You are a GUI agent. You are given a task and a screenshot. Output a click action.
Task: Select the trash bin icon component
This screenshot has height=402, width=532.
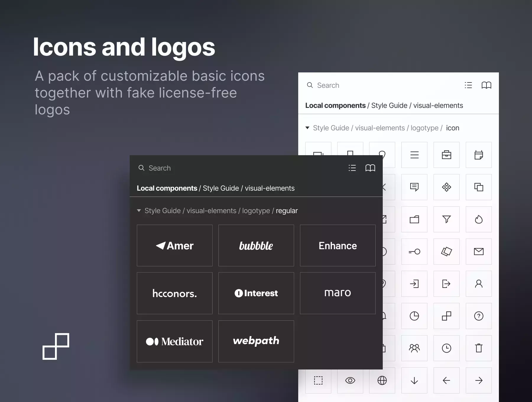point(479,348)
